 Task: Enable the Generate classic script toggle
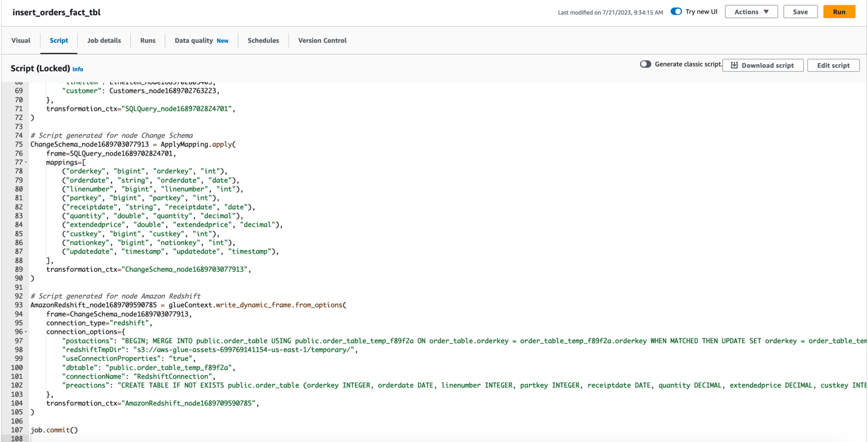[646, 64]
